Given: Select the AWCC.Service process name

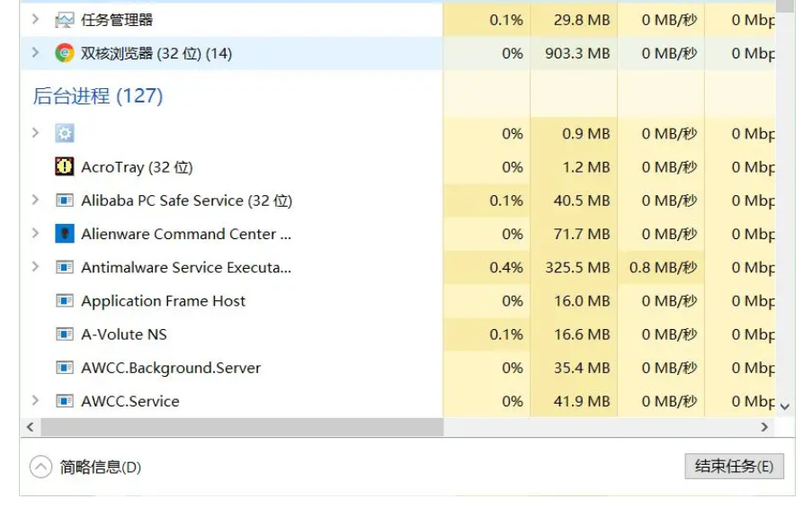Looking at the screenshot, I should (130, 401).
